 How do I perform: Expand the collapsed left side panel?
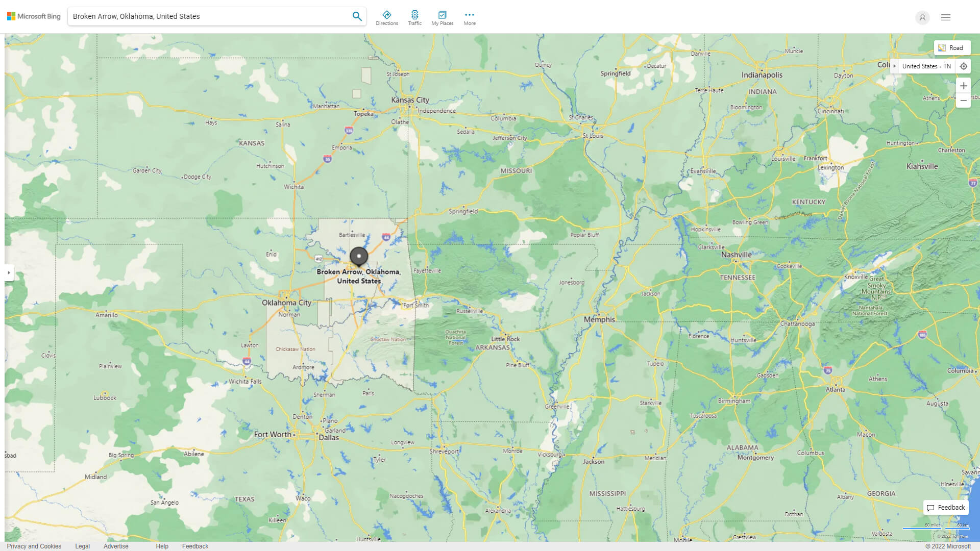[x=9, y=273]
